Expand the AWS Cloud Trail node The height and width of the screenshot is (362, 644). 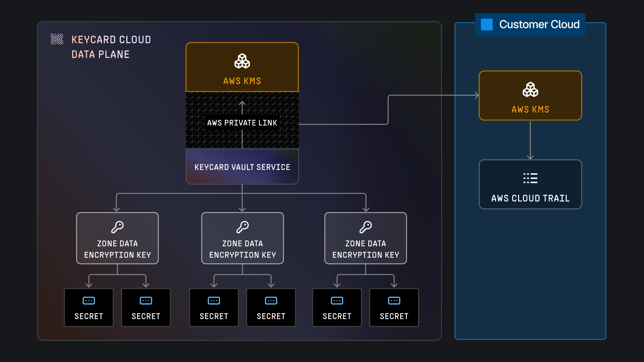point(530,184)
